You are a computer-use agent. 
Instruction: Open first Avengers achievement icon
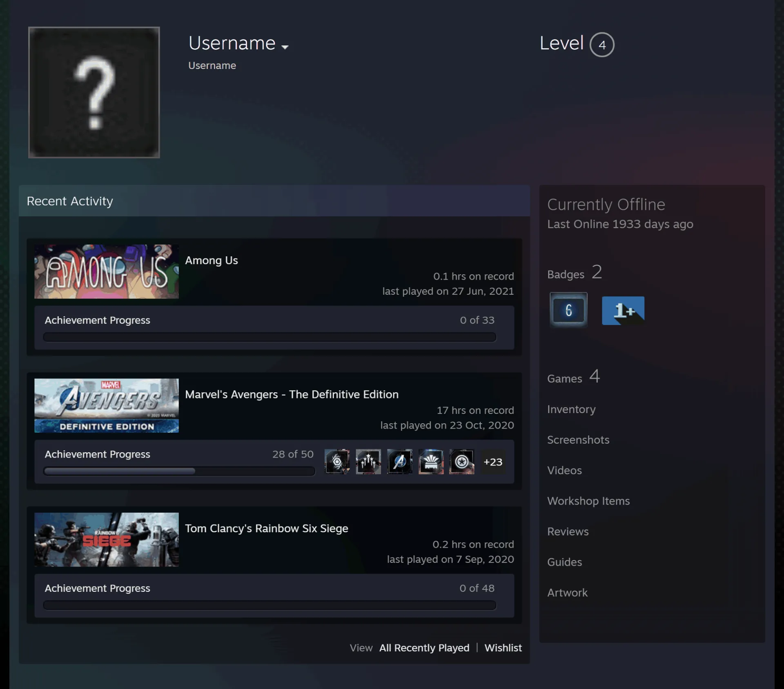point(337,462)
